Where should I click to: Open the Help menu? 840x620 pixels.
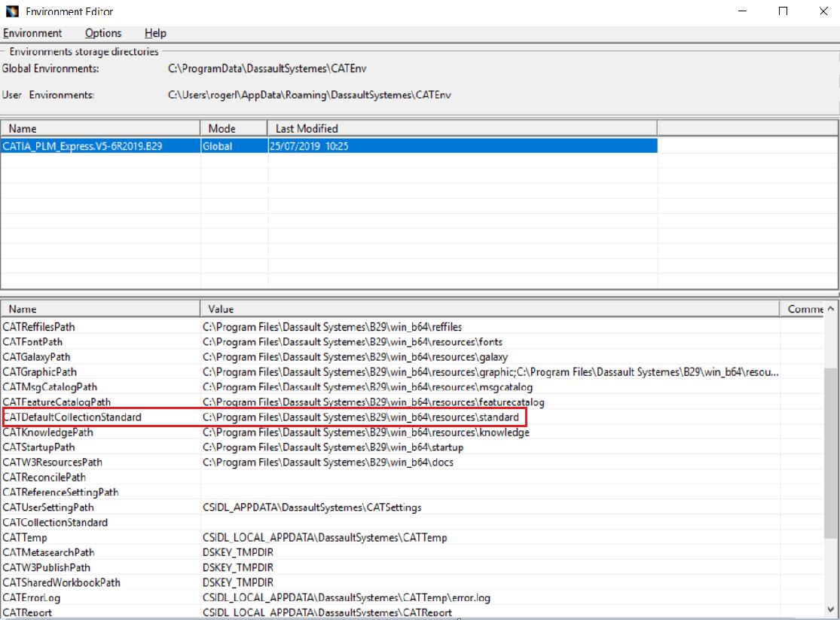click(155, 33)
